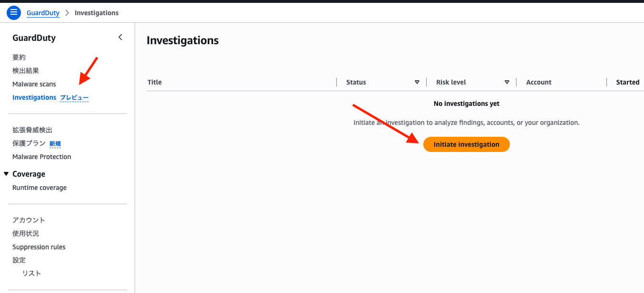Click the Started column header
This screenshot has width=644, height=293.
(628, 82)
